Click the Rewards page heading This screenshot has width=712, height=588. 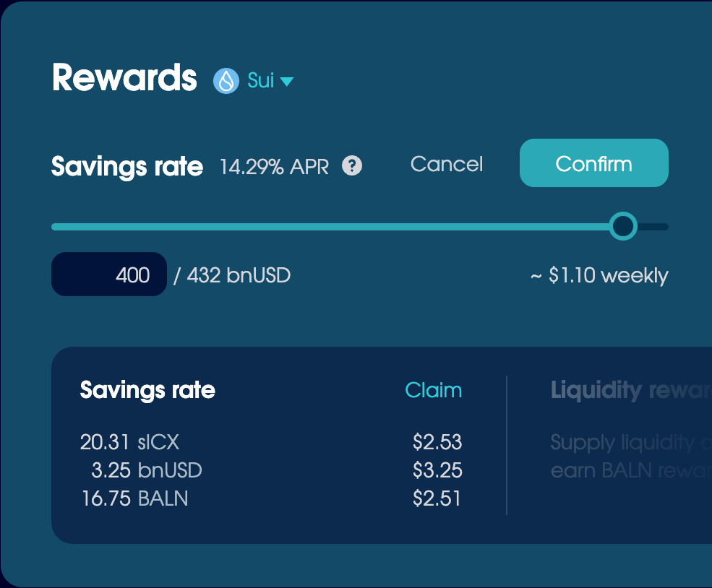point(124,77)
